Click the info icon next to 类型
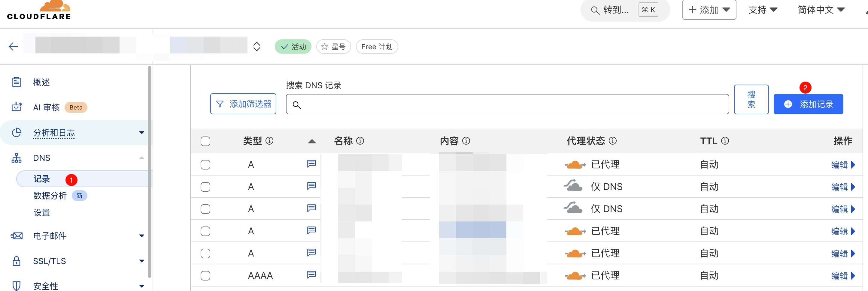Image resolution: width=868 pixels, height=291 pixels. pyautogui.click(x=270, y=141)
